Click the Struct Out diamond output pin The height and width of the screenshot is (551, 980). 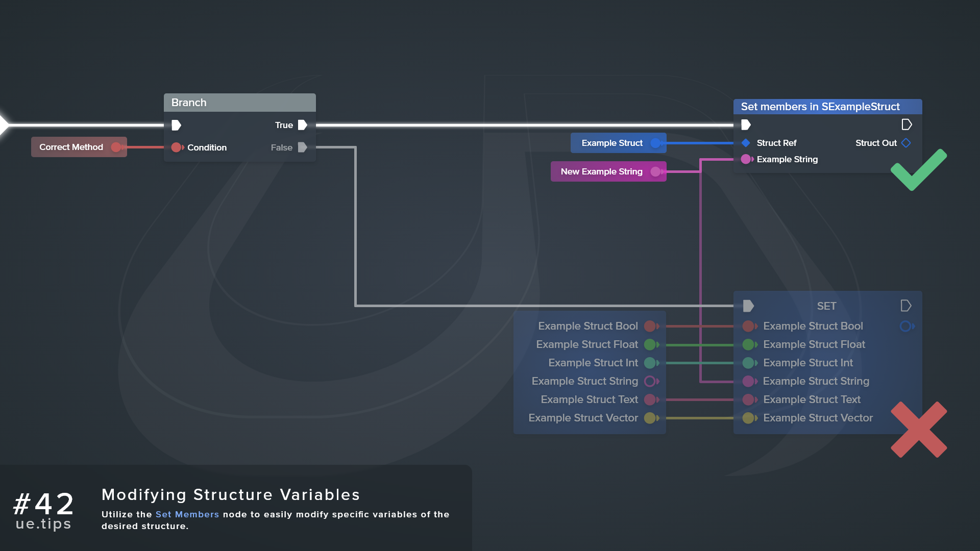click(906, 143)
